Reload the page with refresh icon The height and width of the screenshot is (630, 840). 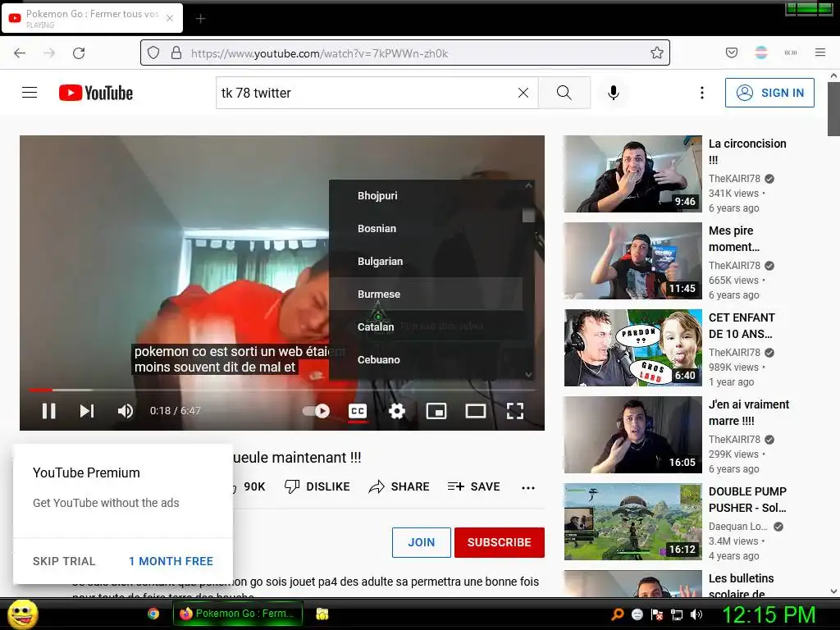[79, 53]
